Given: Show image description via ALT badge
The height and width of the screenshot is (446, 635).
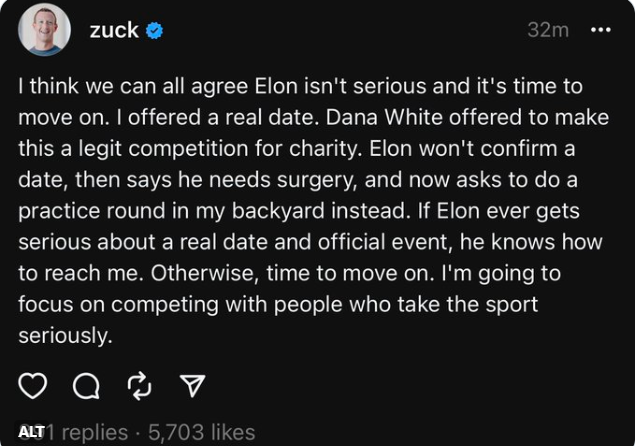Looking at the screenshot, I should pos(31,432).
